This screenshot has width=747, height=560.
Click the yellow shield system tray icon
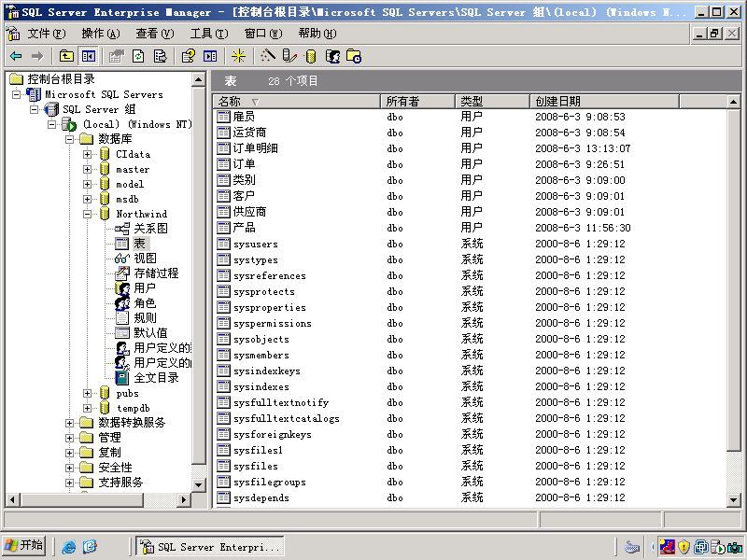pyautogui.click(x=684, y=547)
